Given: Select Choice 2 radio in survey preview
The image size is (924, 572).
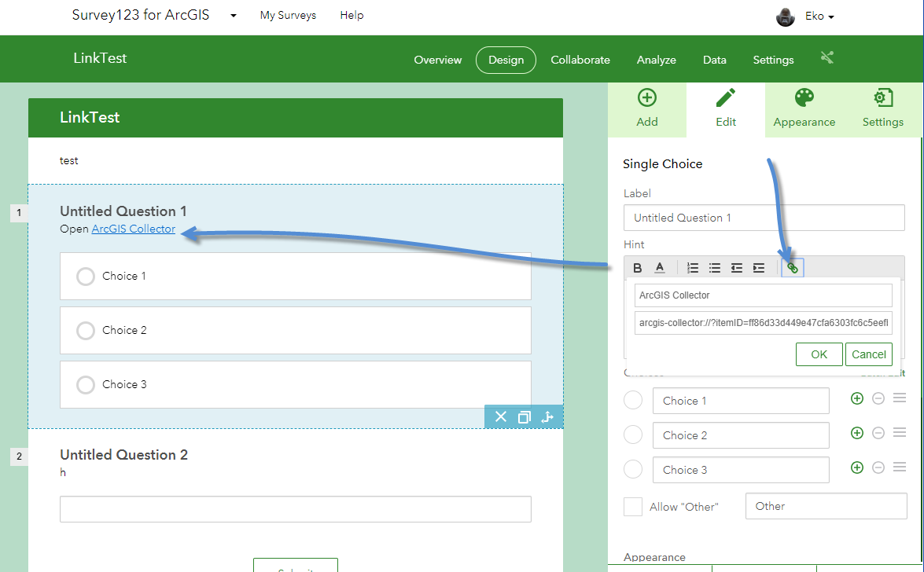Looking at the screenshot, I should pyautogui.click(x=86, y=331).
